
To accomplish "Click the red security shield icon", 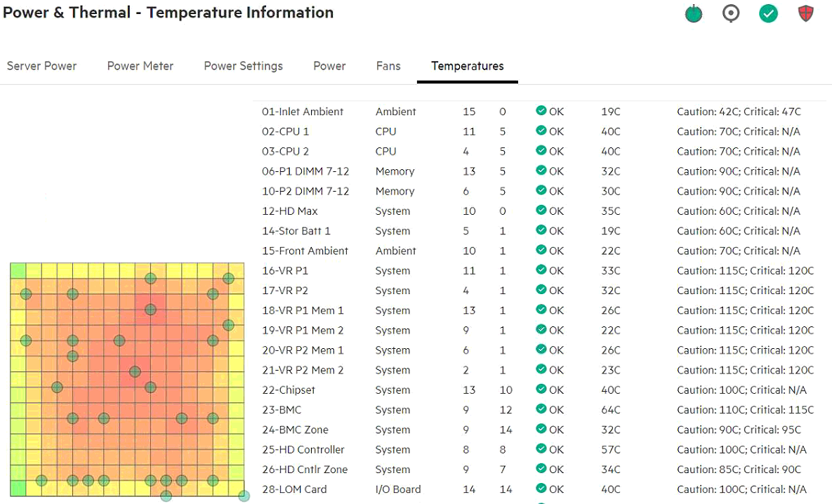I will pos(806,14).
